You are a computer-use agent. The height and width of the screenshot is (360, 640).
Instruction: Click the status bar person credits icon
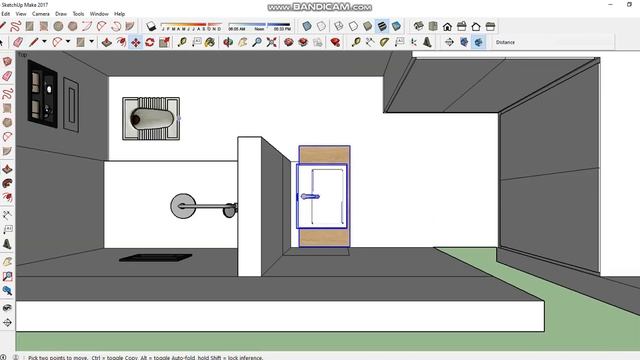pos(16,357)
